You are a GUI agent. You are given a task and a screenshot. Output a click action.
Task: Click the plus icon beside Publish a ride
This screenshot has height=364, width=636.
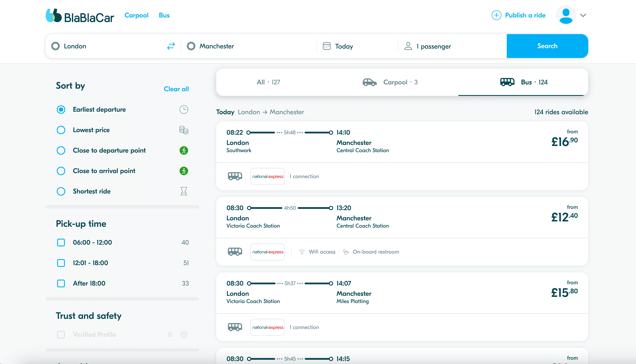[496, 15]
